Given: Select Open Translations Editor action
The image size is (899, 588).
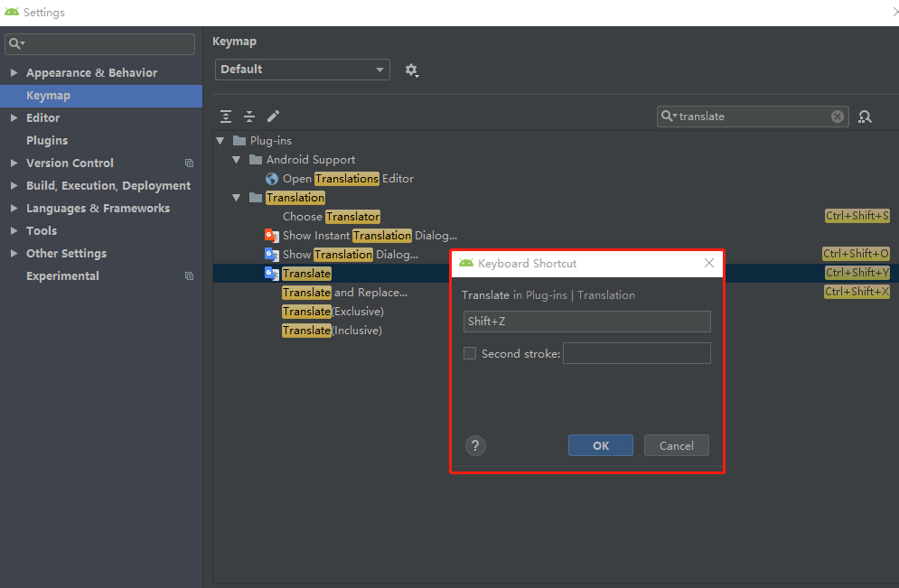Looking at the screenshot, I should click(348, 179).
